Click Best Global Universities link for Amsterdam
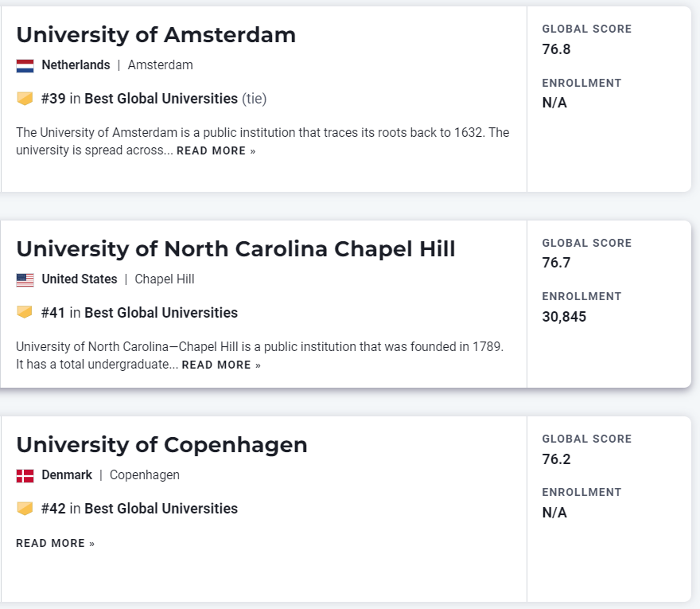This screenshot has height=609, width=700. click(161, 99)
